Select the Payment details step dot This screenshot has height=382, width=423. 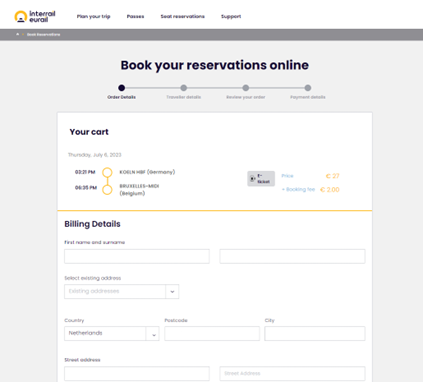tap(308, 88)
